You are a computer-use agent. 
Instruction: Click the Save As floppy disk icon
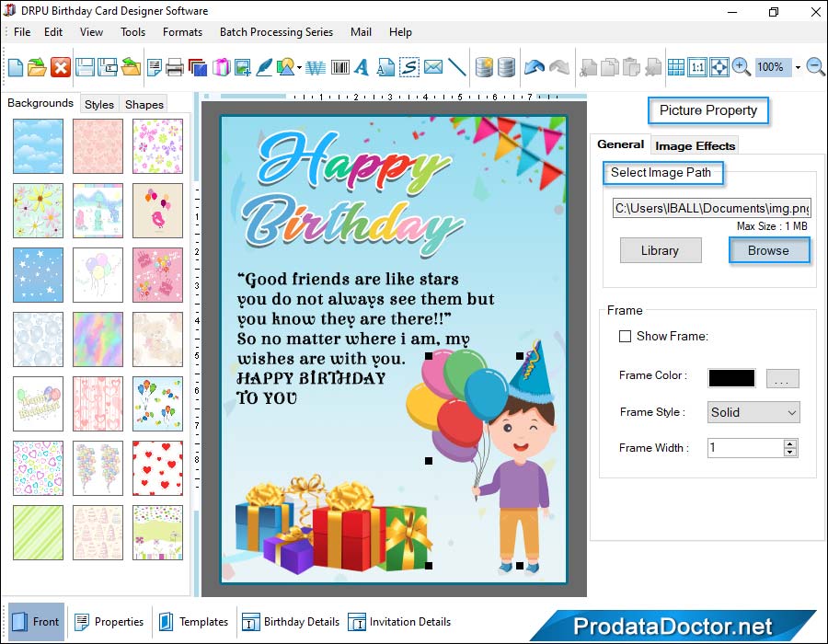(x=108, y=67)
